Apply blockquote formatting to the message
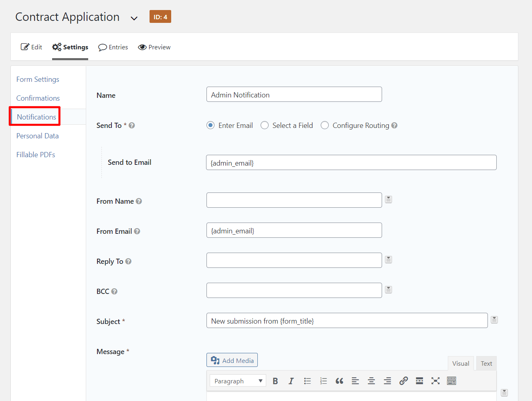This screenshot has width=532, height=401. pos(339,381)
